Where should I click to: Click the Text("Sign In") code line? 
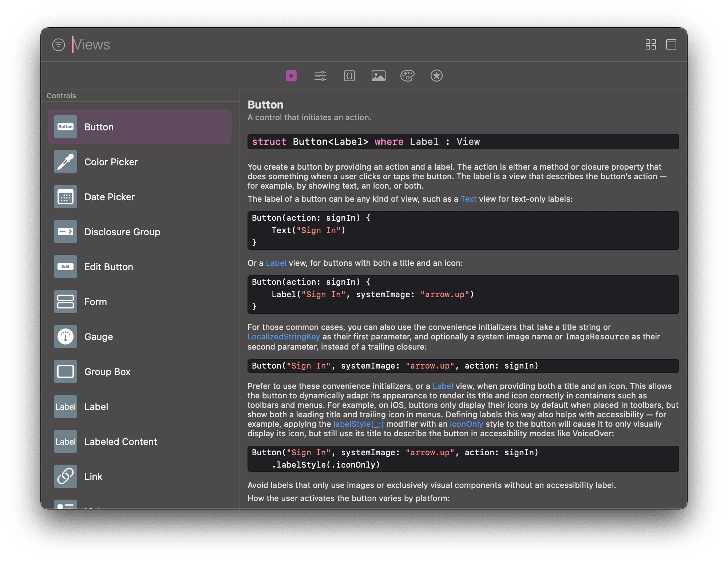coord(308,230)
